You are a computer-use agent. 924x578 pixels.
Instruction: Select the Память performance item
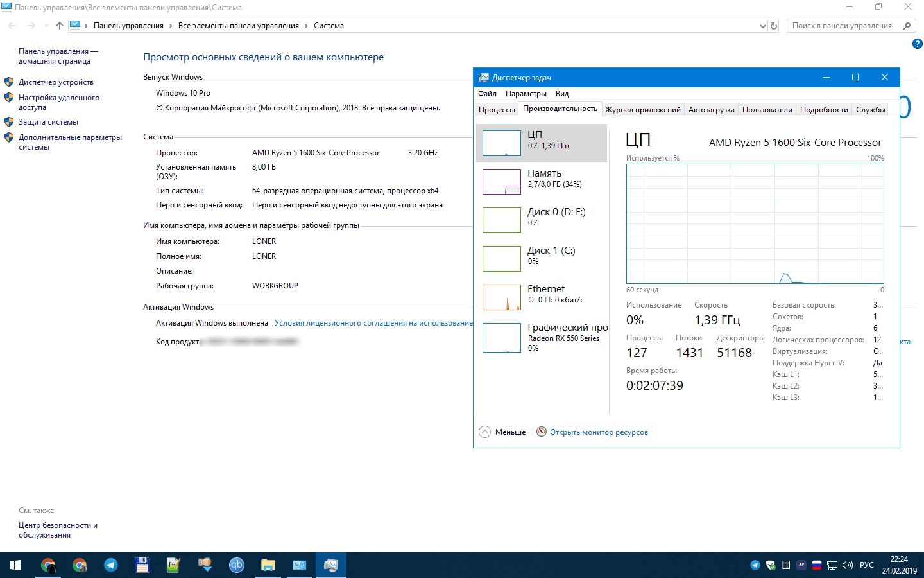542,182
